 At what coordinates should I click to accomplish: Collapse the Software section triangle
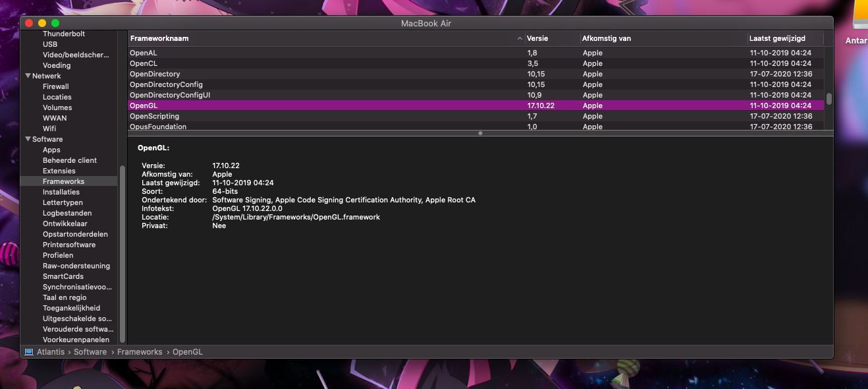[28, 139]
